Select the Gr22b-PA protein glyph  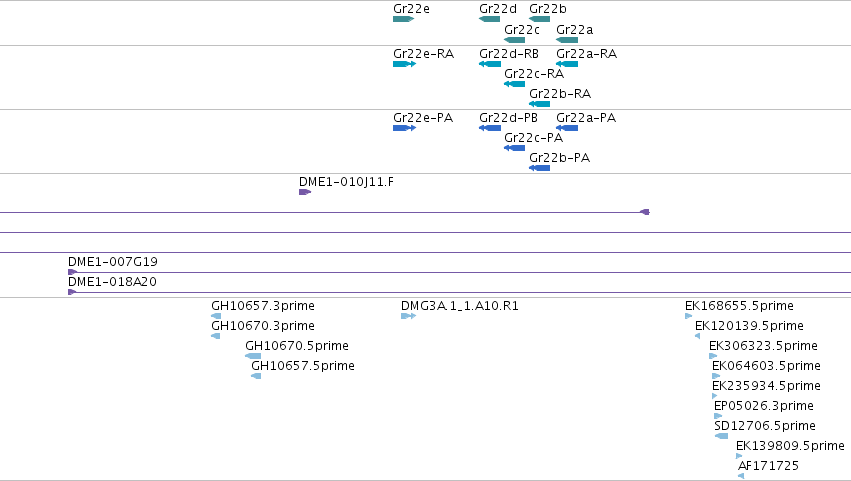(x=539, y=168)
